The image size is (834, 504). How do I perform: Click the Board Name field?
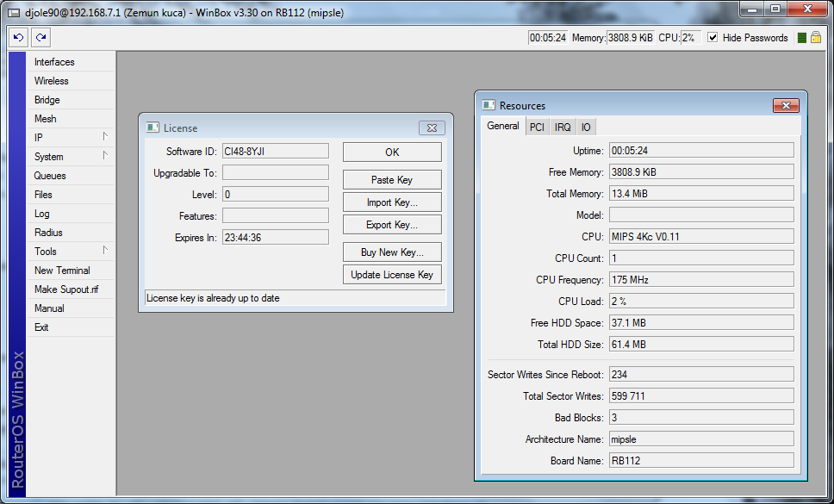701,460
